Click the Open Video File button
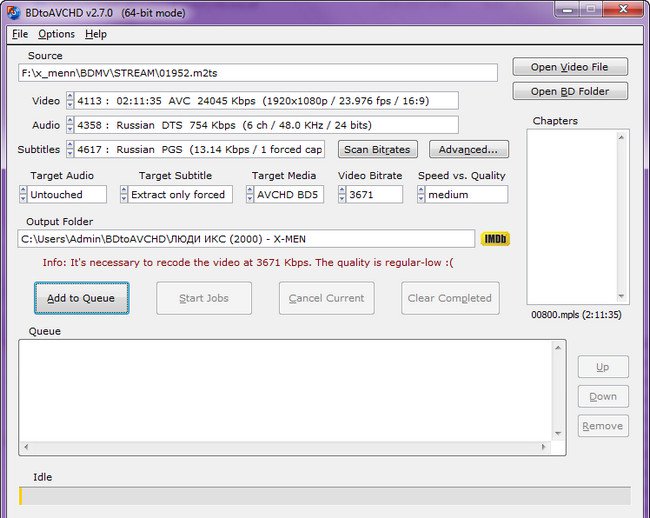650x518 pixels. click(x=570, y=67)
